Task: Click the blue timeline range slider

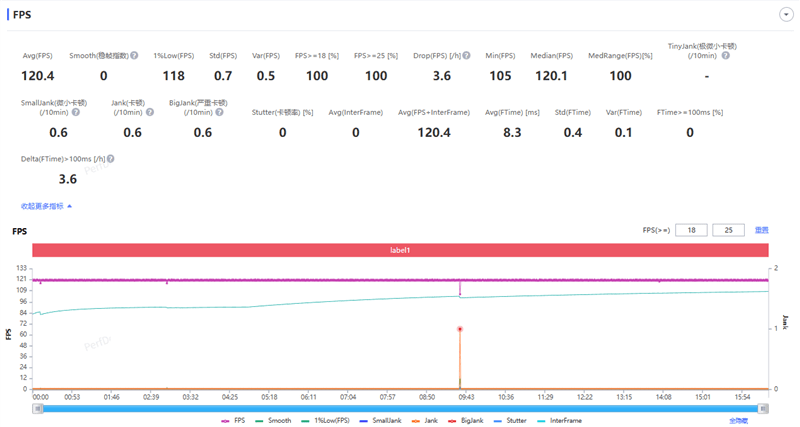Action: click(x=400, y=408)
